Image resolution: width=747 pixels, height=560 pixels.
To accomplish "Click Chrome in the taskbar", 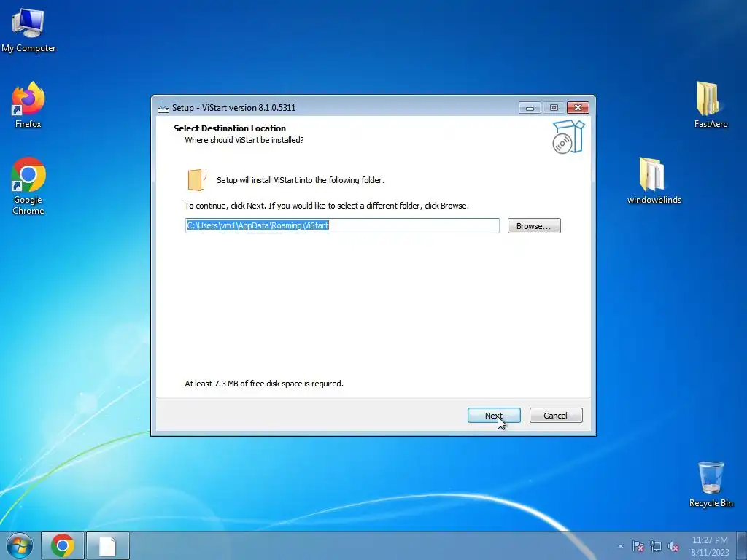I will point(63,545).
